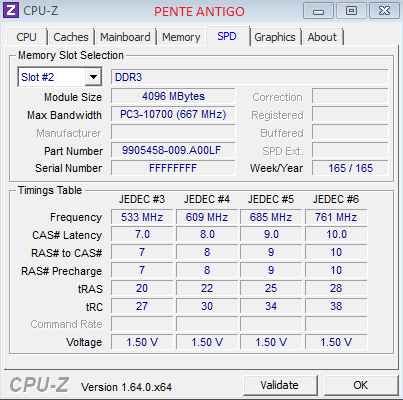Click the 533 MHz frequency cell
The width and height of the screenshot is (403, 400).
tap(142, 217)
